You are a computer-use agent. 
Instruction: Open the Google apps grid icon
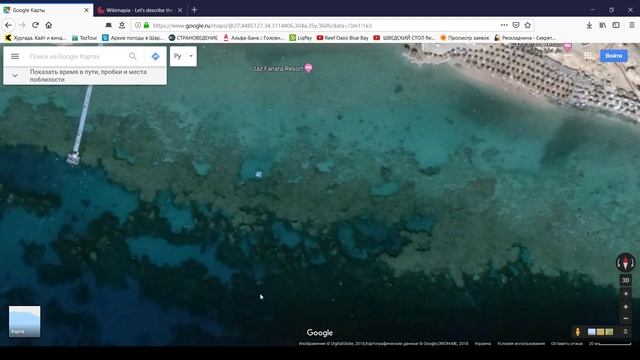point(588,56)
